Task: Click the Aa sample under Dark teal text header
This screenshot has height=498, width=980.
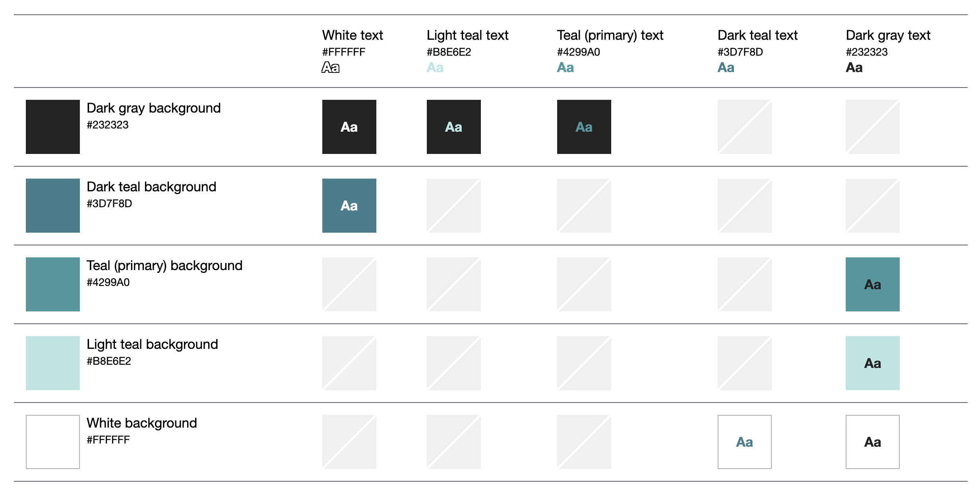Action: click(x=726, y=68)
